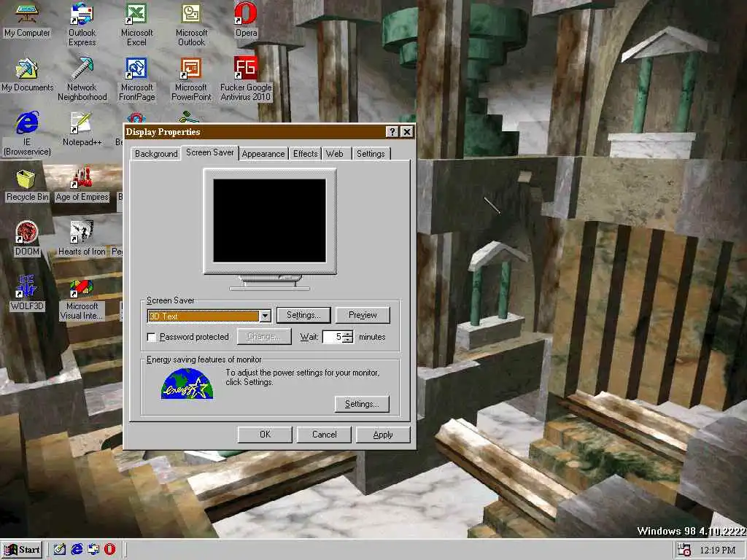Launch Notepad++ desktop shortcut

click(82, 129)
